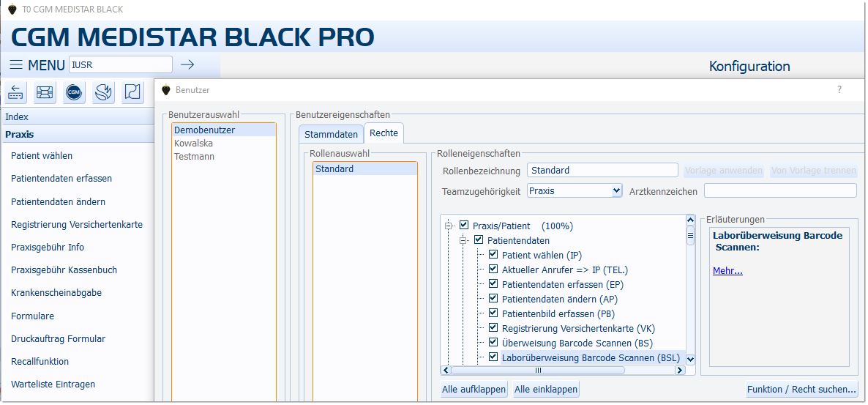The image size is (868, 405).
Task: Click the Alle einklappen button
Action: click(546, 390)
